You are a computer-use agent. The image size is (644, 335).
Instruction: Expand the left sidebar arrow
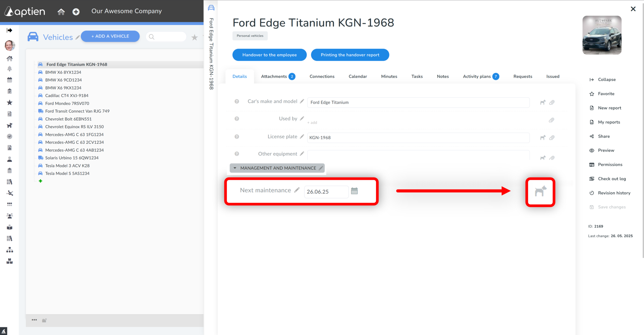point(9,30)
